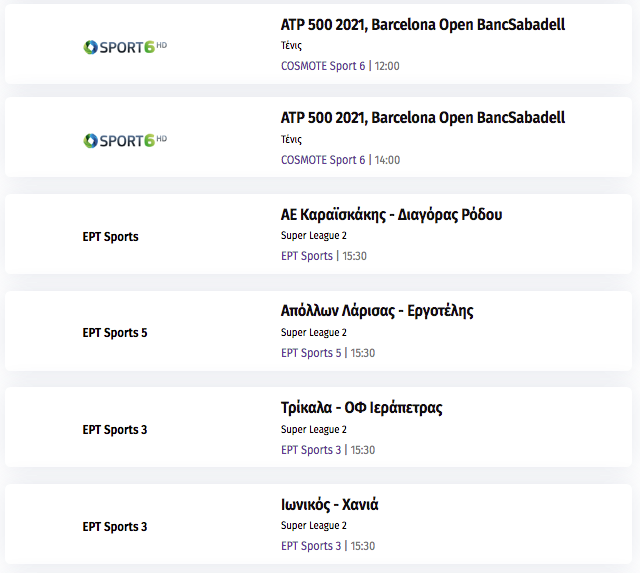Screen dimensions: 640x573
Task: Click EPT Sports 3 link under the Τρίκαλα match
Action: click(x=328, y=450)
